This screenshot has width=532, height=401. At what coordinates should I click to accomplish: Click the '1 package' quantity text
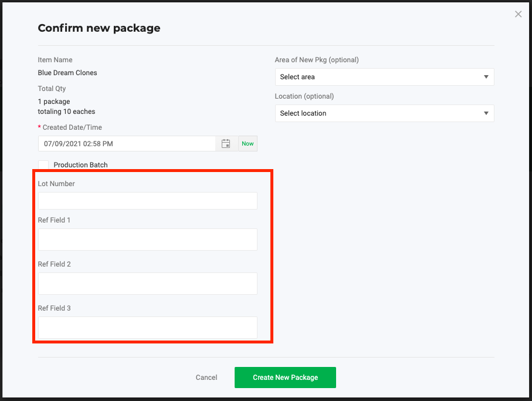54,102
